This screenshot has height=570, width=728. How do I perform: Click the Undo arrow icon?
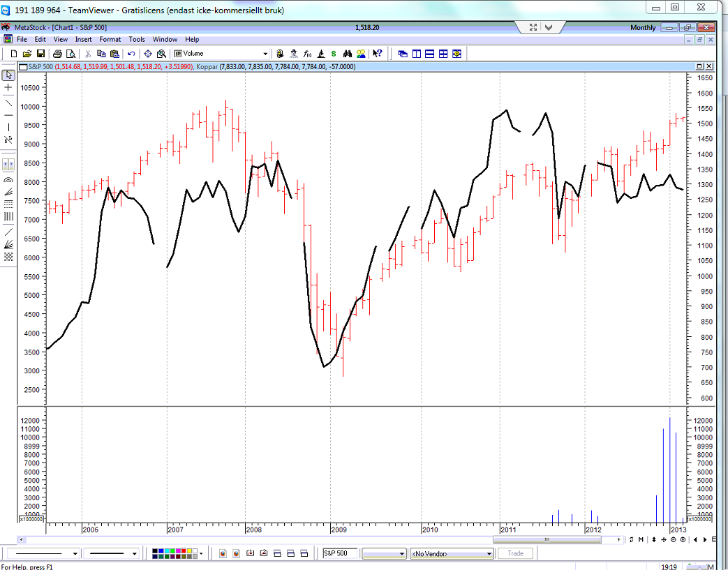tap(131, 54)
